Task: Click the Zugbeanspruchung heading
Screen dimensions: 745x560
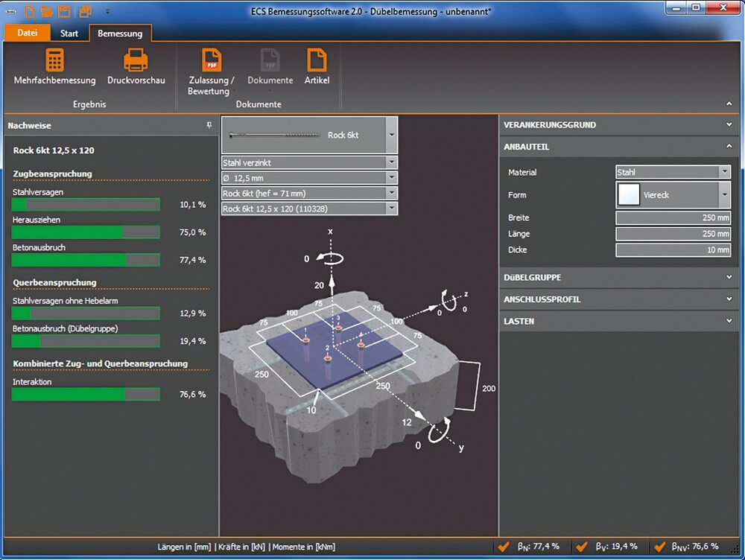Action: coord(52,174)
